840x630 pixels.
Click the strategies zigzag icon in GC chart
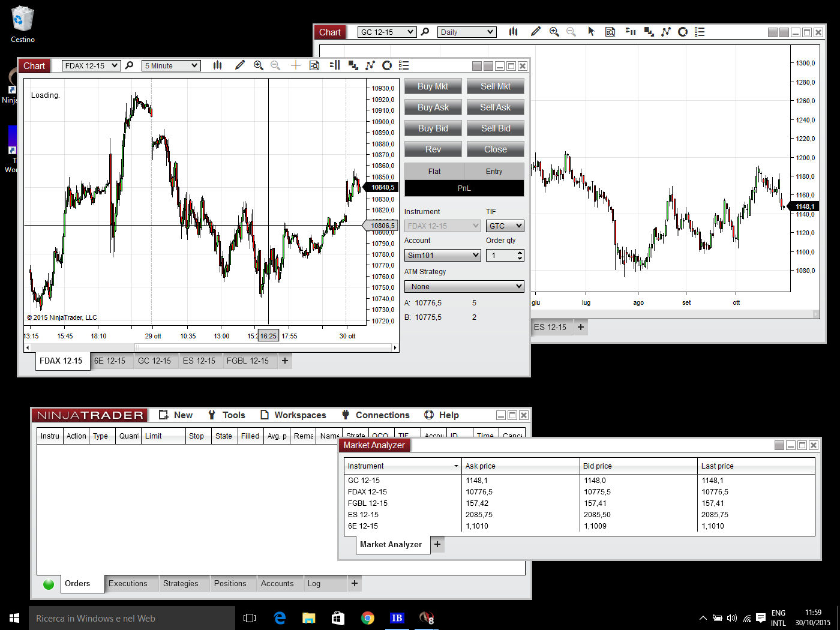coord(666,32)
